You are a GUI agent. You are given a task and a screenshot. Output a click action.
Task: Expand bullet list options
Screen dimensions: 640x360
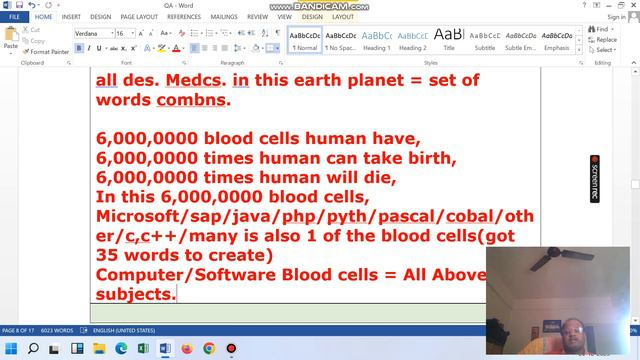[202, 33]
